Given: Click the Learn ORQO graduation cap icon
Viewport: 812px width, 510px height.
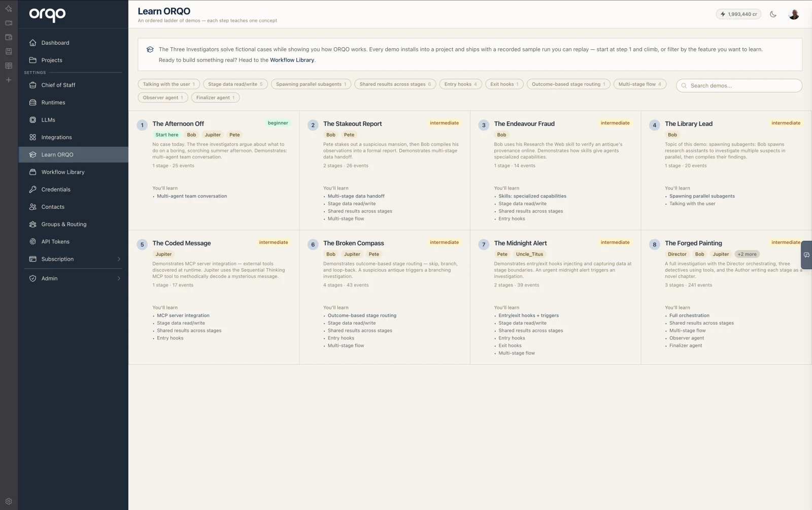Looking at the screenshot, I should point(33,154).
